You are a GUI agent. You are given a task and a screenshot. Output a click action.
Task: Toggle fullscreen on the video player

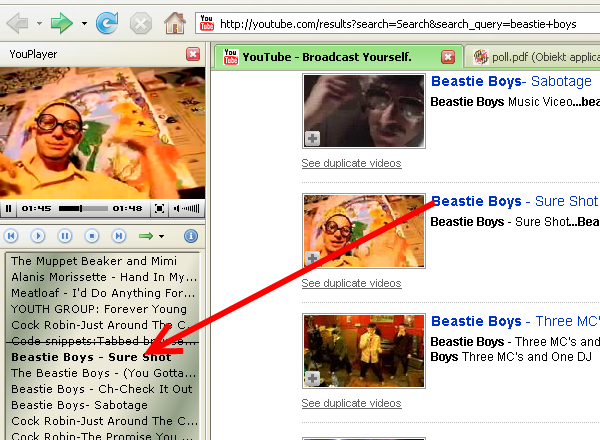159,209
